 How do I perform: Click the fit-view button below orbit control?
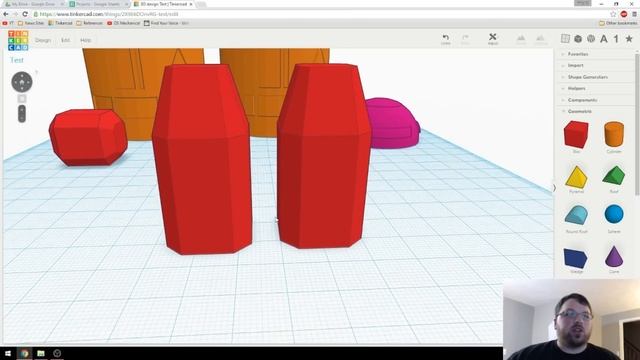(x=22, y=99)
